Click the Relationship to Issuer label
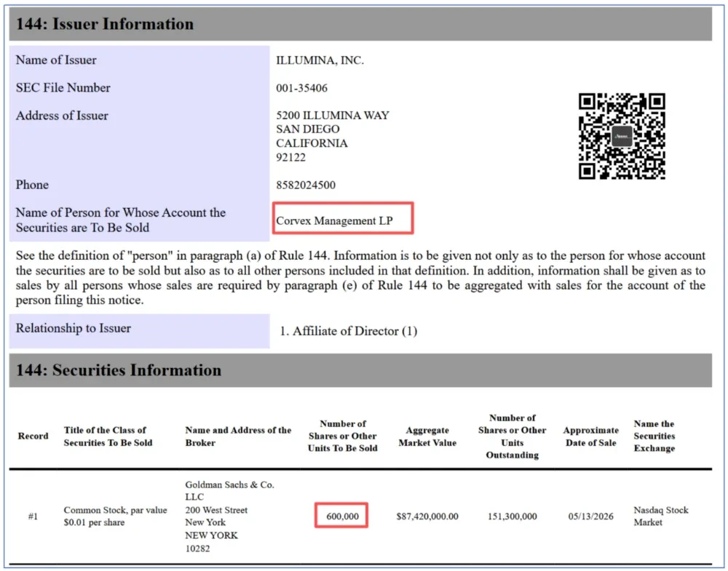 74,328
